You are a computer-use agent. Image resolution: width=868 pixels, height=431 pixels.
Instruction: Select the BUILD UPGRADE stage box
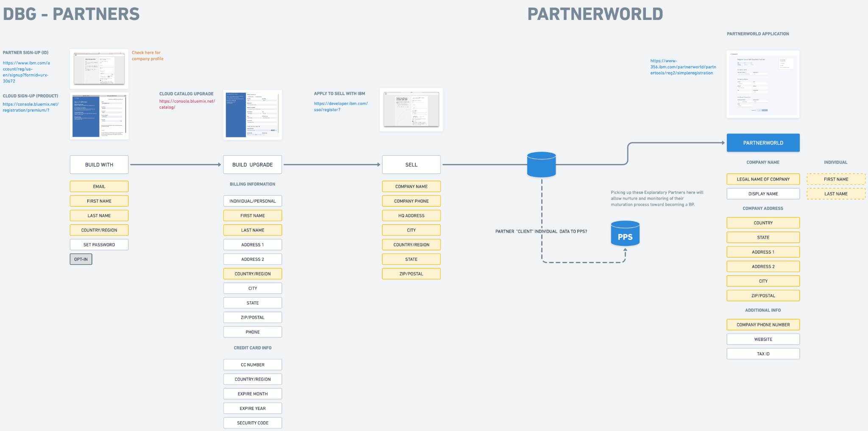point(253,164)
